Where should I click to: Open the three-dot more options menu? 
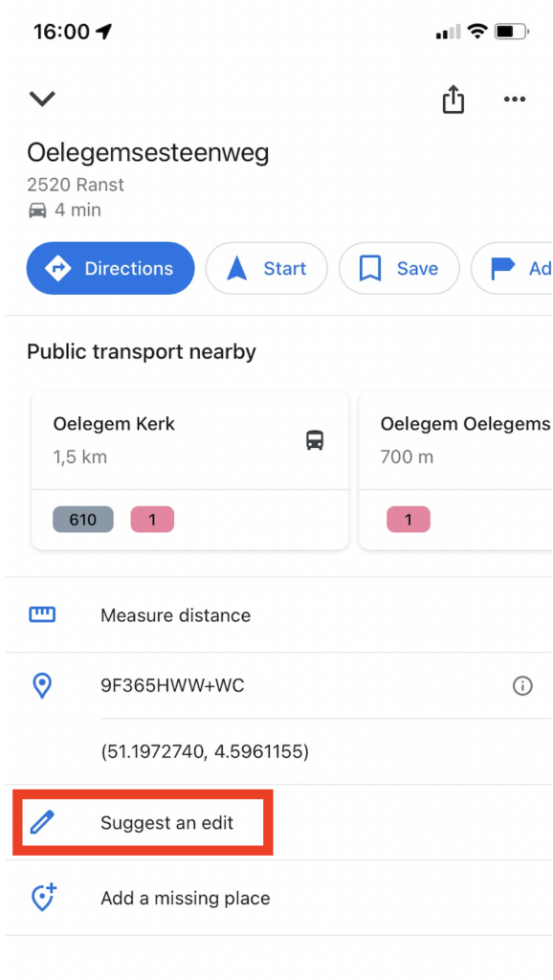[x=515, y=100]
